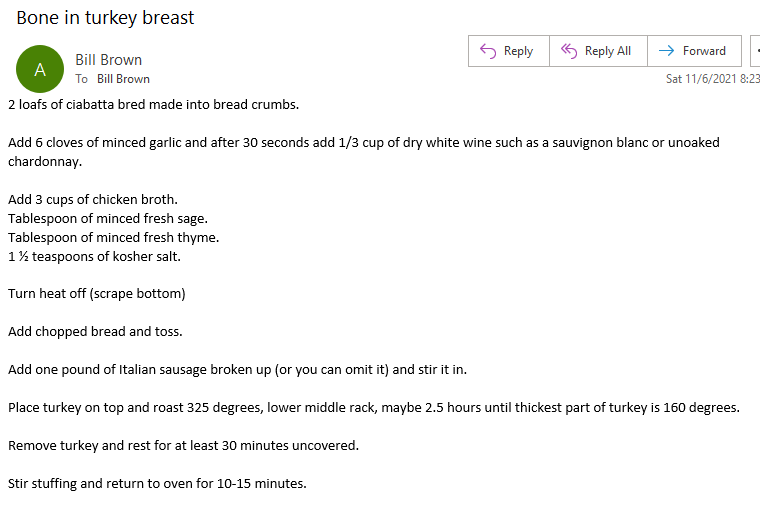This screenshot has height=508, width=760.
Task: Click the 'Stir stuffing and return' line
Action: 157,484
